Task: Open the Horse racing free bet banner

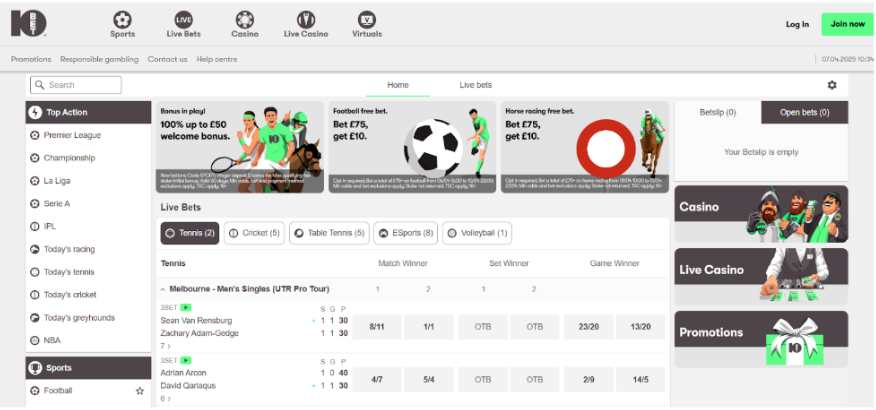Action: click(585, 147)
